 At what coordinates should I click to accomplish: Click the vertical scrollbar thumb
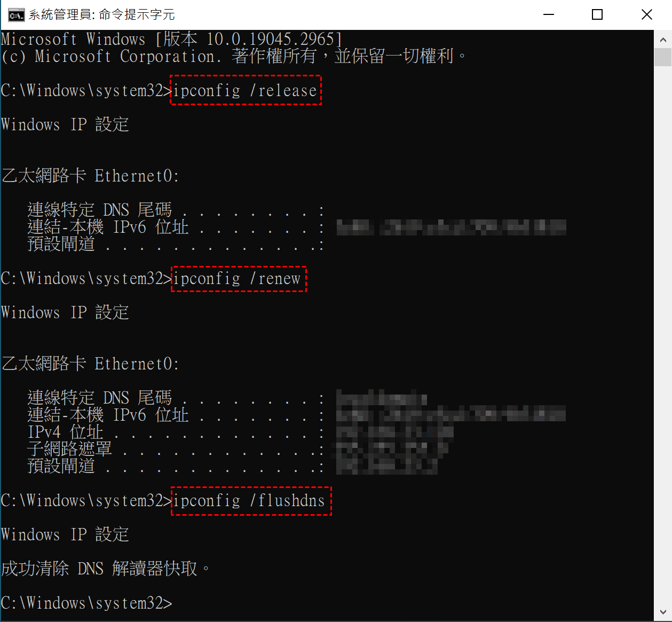pyautogui.click(x=663, y=57)
